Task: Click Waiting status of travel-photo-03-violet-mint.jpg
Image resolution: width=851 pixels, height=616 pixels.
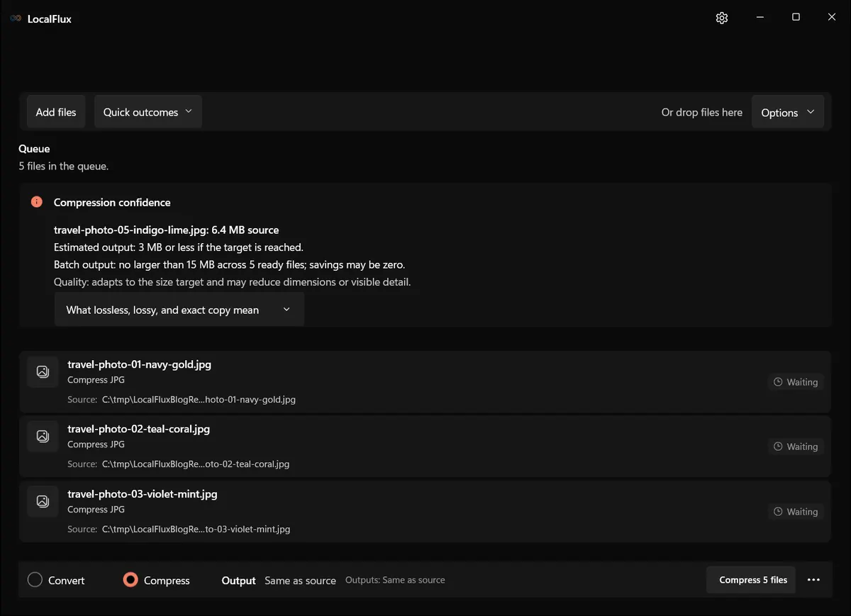Action: [x=796, y=512]
